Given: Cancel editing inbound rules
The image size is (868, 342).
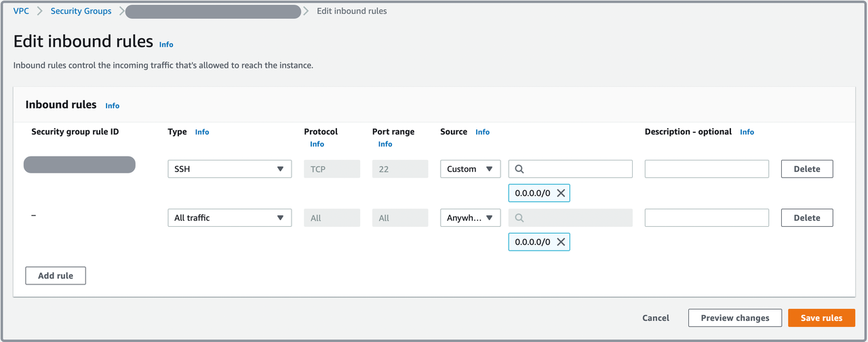Looking at the screenshot, I should 655,318.
